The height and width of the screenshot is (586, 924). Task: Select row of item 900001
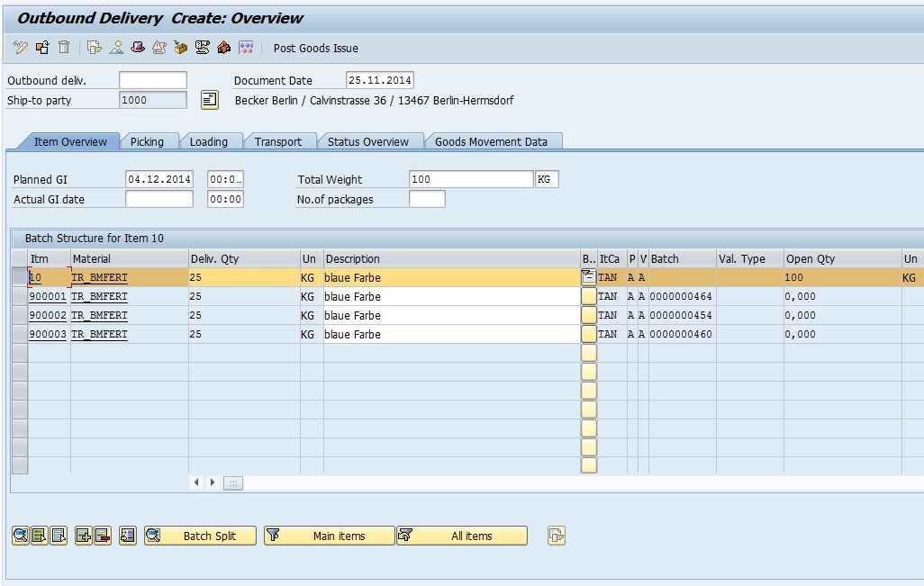[20, 296]
